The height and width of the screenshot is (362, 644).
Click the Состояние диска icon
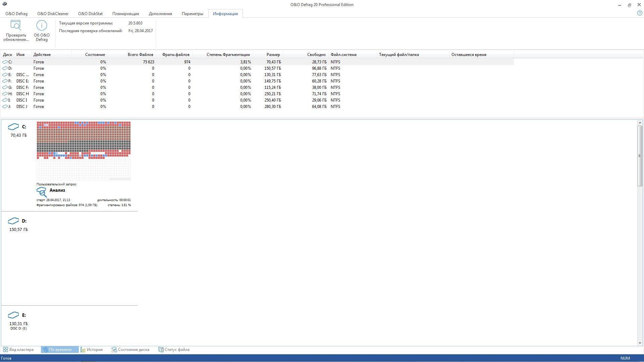(x=114, y=350)
